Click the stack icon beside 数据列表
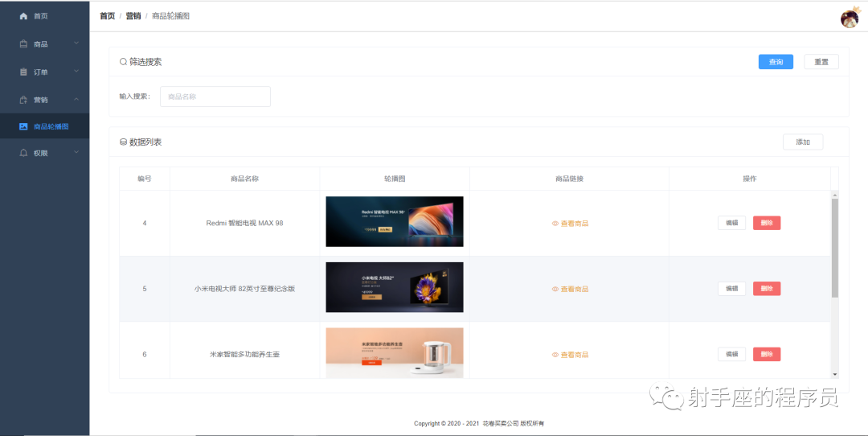This screenshot has width=868, height=436. (124, 142)
